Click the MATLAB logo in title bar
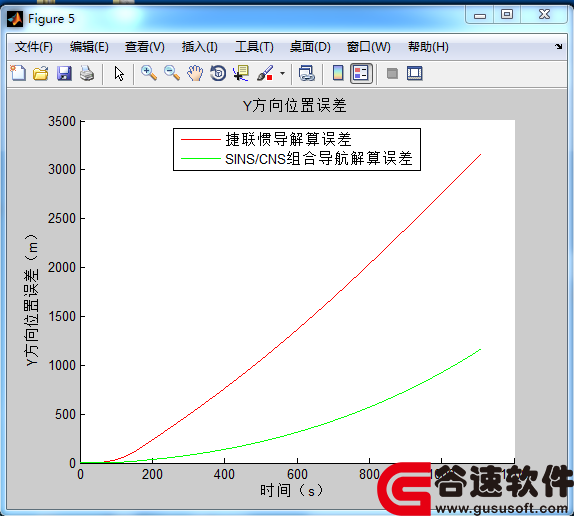Image resolution: width=574 pixels, height=516 pixels. pyautogui.click(x=15, y=19)
